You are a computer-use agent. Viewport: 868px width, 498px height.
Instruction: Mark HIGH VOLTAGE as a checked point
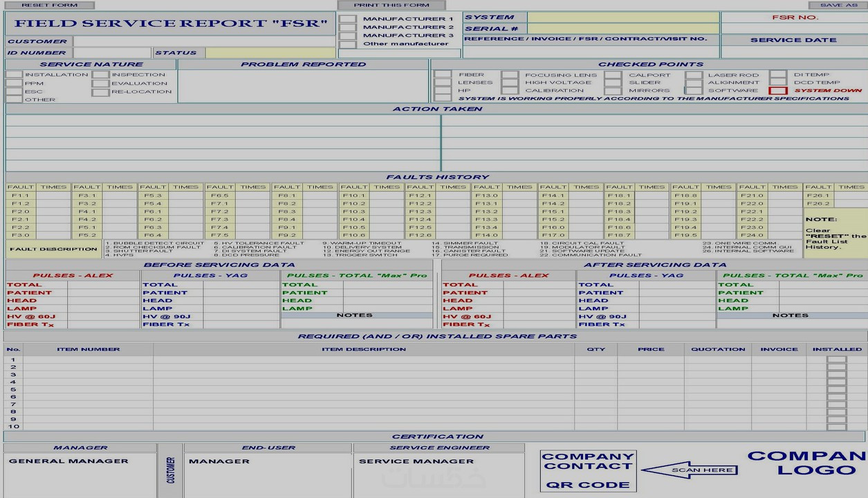pyautogui.click(x=510, y=83)
